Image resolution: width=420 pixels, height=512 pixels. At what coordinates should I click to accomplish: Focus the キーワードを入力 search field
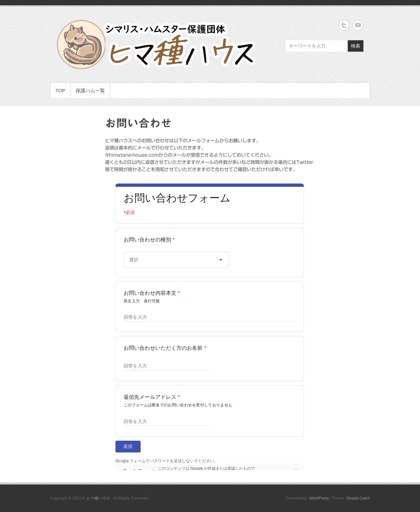click(317, 46)
